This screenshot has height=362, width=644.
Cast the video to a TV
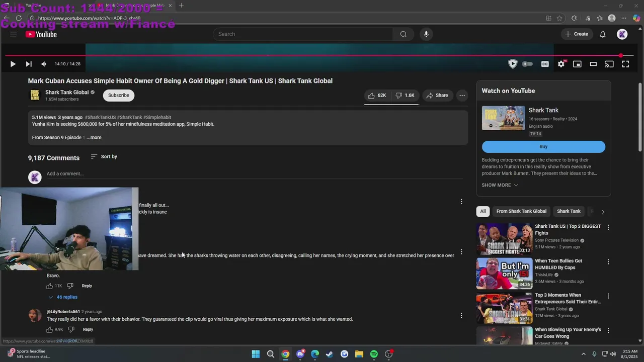[x=609, y=64]
